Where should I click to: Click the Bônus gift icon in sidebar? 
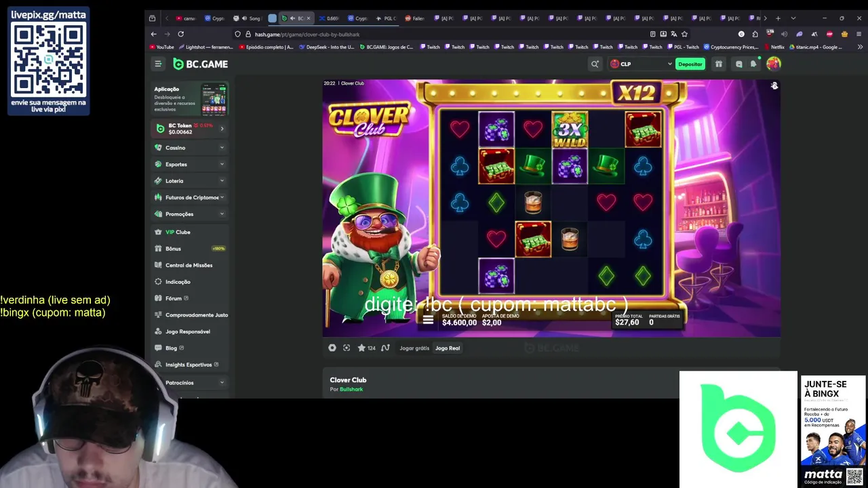pos(159,249)
